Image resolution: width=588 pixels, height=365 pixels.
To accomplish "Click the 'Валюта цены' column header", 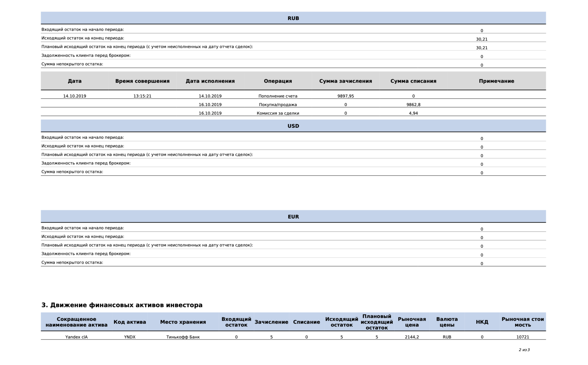I will click(447, 322).
